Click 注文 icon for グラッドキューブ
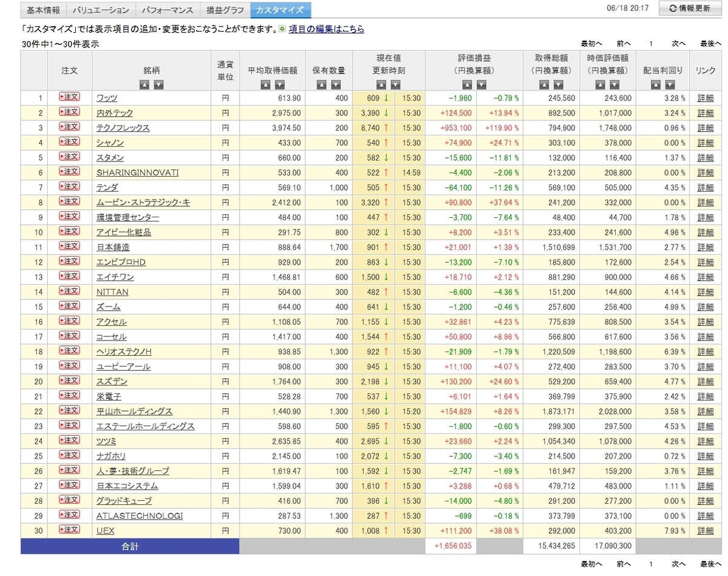The width and height of the screenshot is (728, 576). pos(69,500)
